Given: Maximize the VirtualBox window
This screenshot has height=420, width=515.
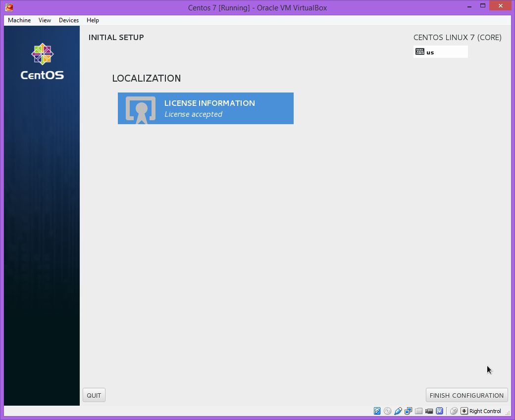Looking at the screenshot, I should 483,6.
